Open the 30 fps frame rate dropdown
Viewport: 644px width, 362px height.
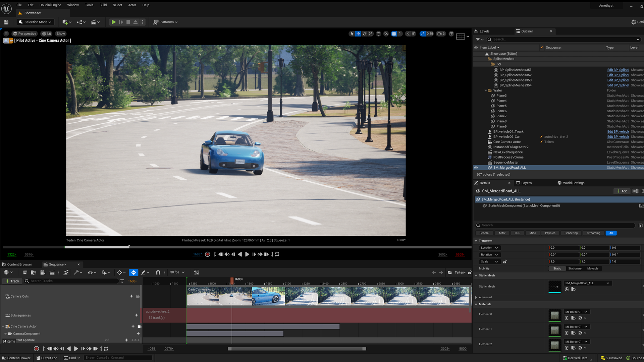[177, 273]
